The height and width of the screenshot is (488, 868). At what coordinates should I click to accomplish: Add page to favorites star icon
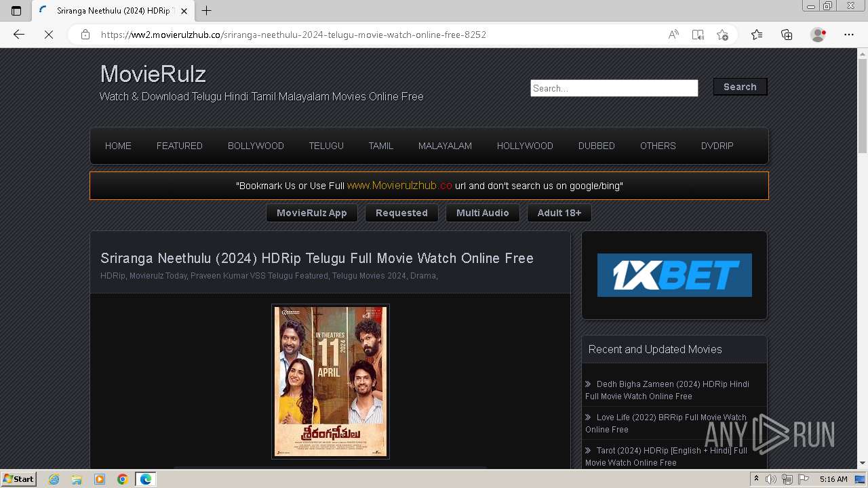(722, 35)
